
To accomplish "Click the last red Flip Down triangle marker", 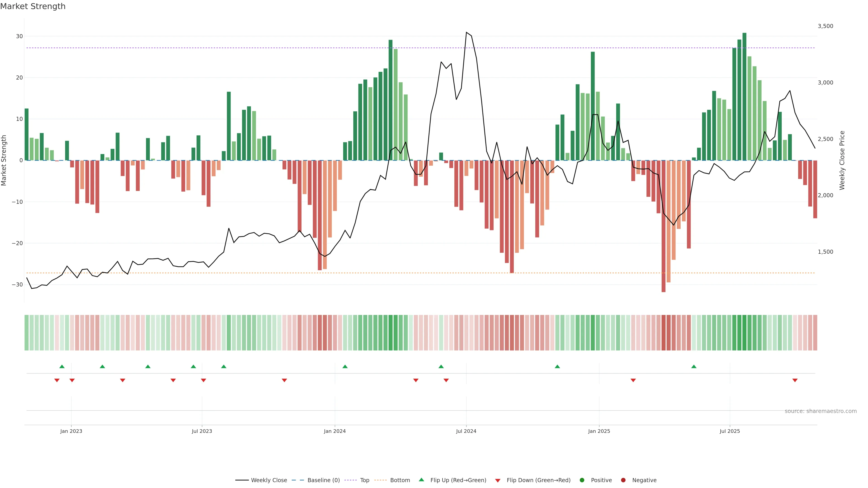I will pos(795,380).
